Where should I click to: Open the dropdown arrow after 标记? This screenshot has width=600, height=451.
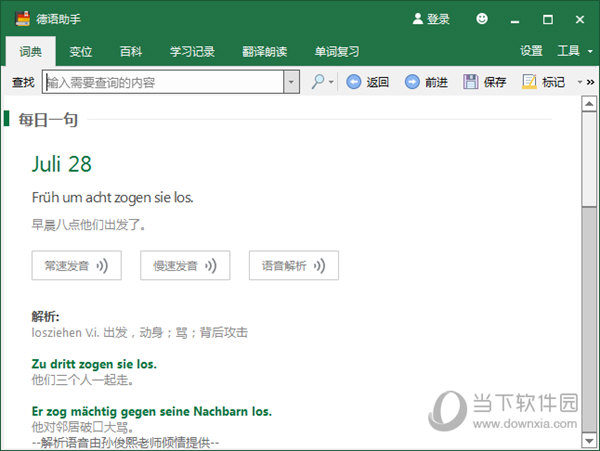[x=580, y=82]
